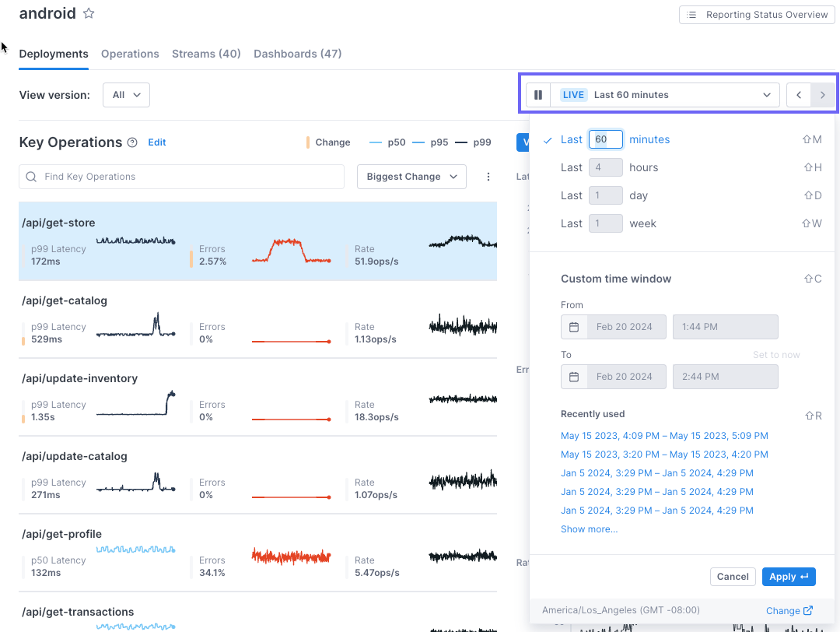Viewport: 840px width, 632px height.
Task: Select the /api/get-store operation
Action: click(257, 241)
